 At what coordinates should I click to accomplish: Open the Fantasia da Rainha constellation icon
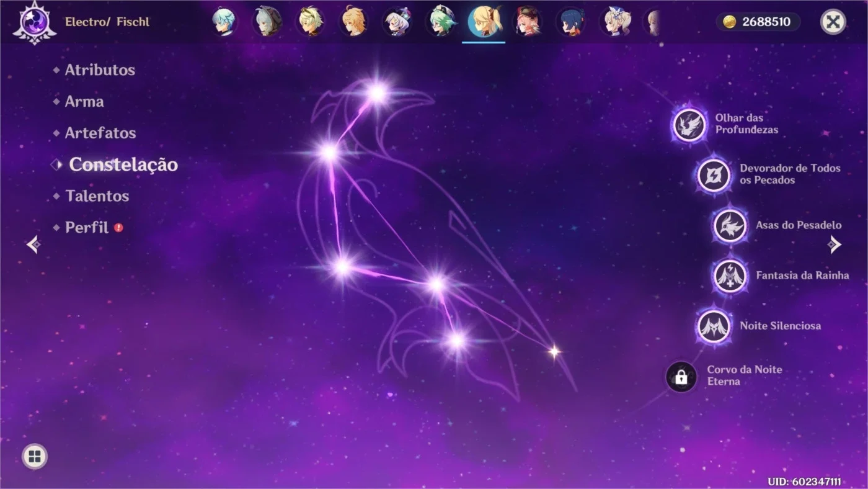(730, 276)
